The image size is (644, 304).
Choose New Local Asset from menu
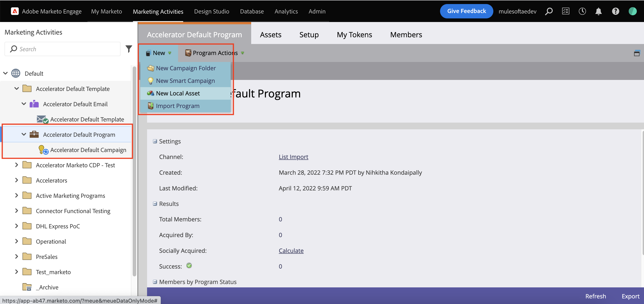tap(185, 93)
